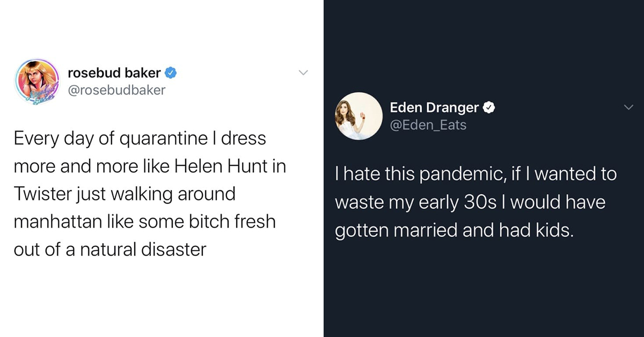Click rosebud baker's verified badge
This screenshot has width=644, height=337.
tap(171, 73)
